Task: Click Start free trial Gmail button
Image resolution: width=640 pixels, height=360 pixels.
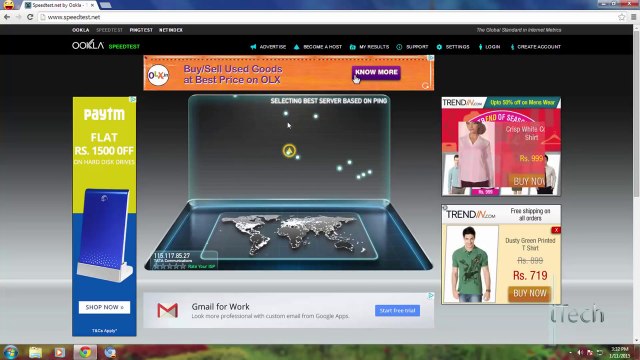Action: (397, 311)
